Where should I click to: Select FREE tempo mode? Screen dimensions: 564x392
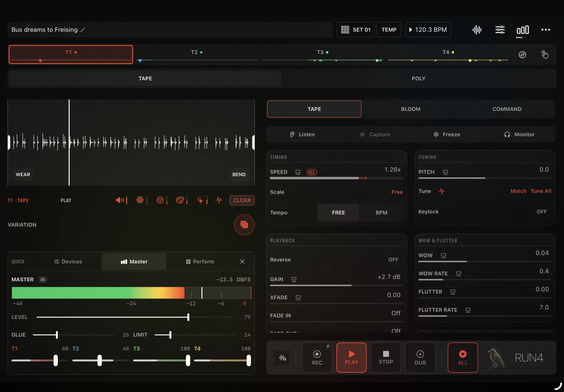tap(338, 212)
